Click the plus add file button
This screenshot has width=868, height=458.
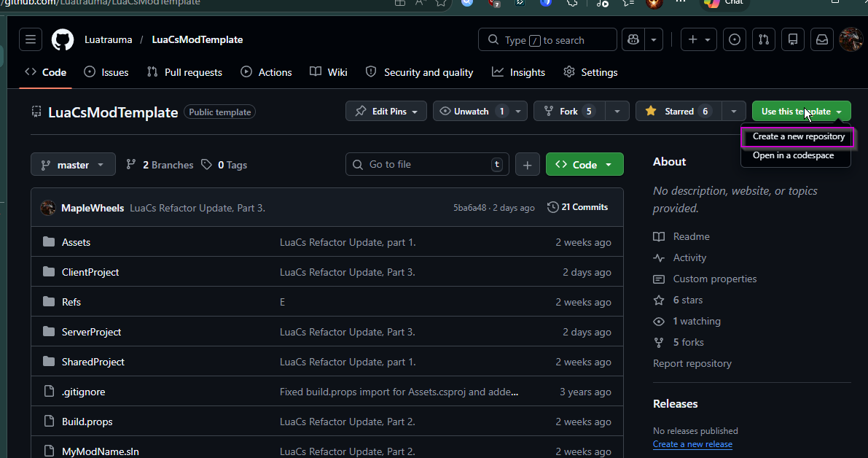click(528, 165)
